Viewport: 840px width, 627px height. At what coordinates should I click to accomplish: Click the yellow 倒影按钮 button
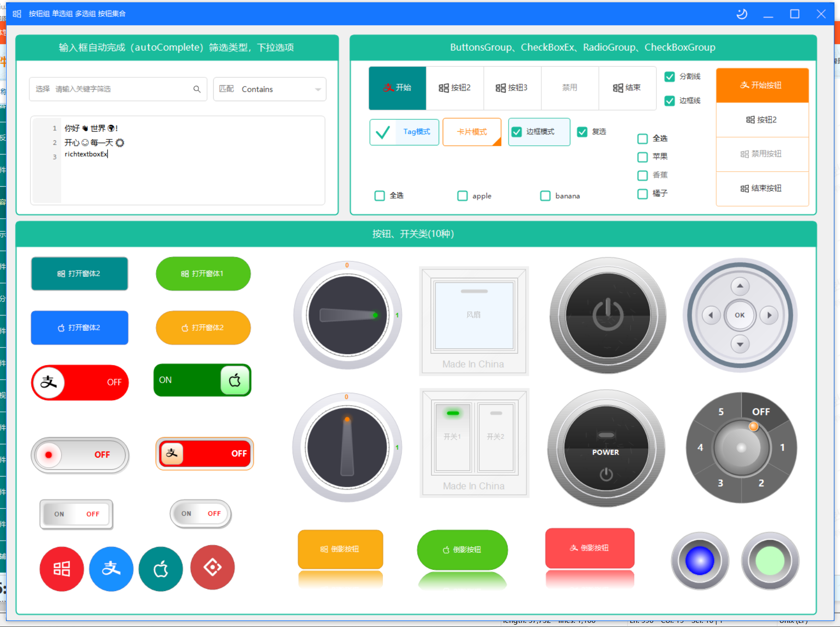coord(341,549)
